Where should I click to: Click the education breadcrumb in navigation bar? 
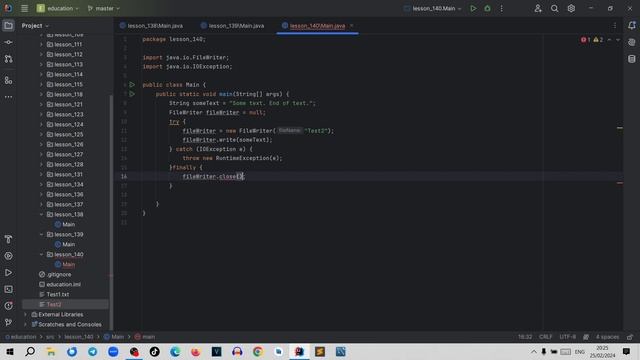(21, 337)
